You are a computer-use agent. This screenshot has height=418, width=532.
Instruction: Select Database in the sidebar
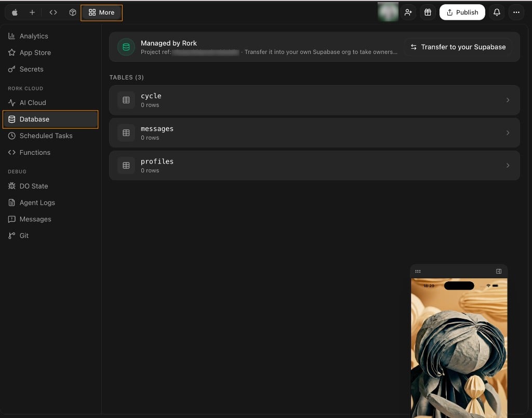pos(50,119)
